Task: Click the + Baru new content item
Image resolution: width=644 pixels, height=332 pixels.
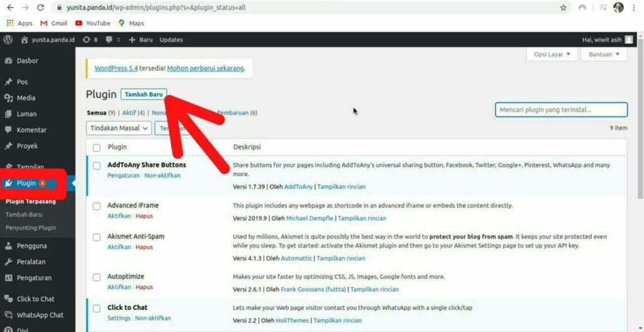Action: 140,40
